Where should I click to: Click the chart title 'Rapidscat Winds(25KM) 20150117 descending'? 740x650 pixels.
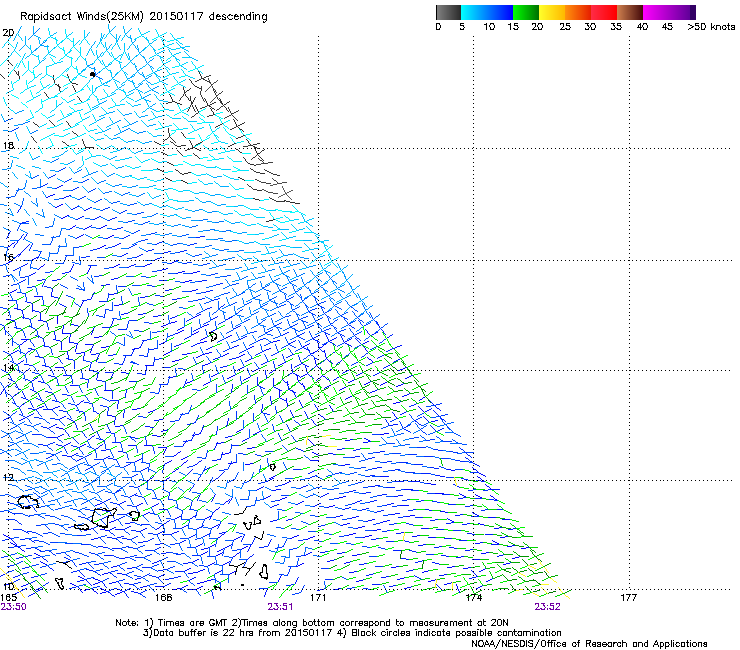point(144,17)
